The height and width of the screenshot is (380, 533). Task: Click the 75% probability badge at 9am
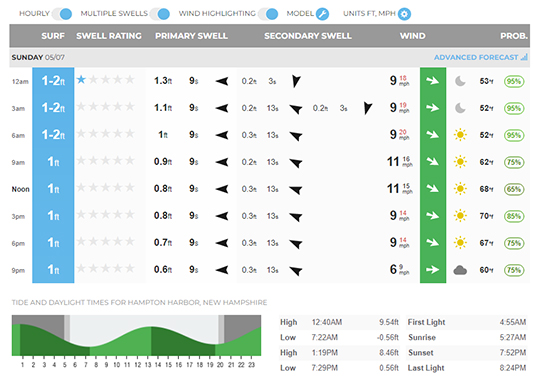pos(514,162)
